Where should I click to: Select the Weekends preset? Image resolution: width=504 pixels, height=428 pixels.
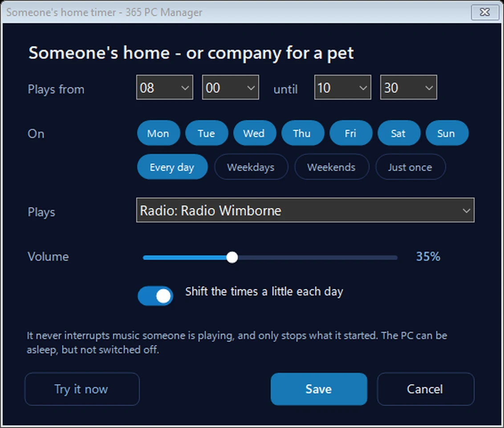coord(332,167)
